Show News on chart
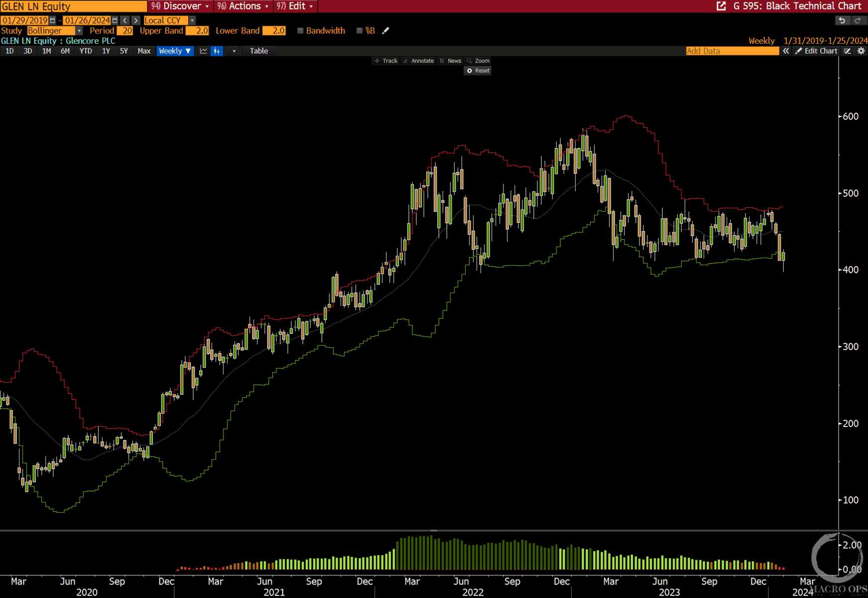Image resolution: width=868 pixels, height=598 pixels. [x=450, y=61]
